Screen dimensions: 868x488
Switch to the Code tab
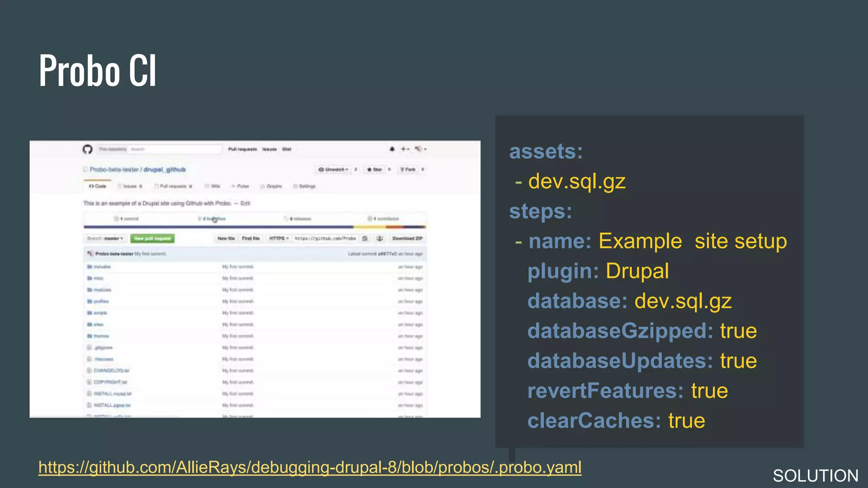point(97,186)
